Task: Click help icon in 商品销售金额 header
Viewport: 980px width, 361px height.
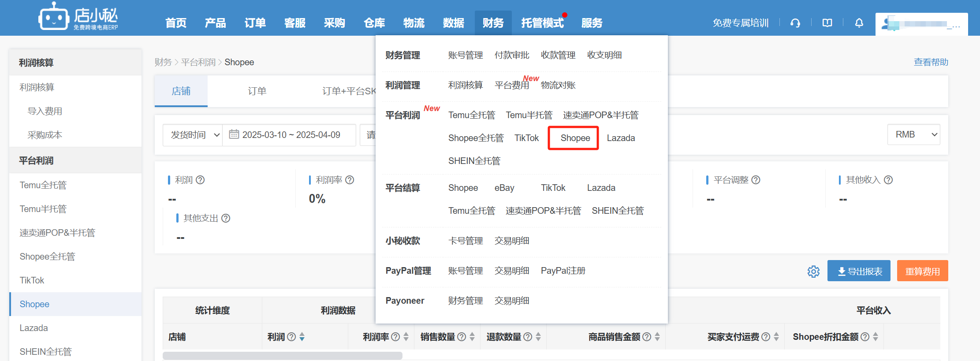Action: (x=647, y=337)
